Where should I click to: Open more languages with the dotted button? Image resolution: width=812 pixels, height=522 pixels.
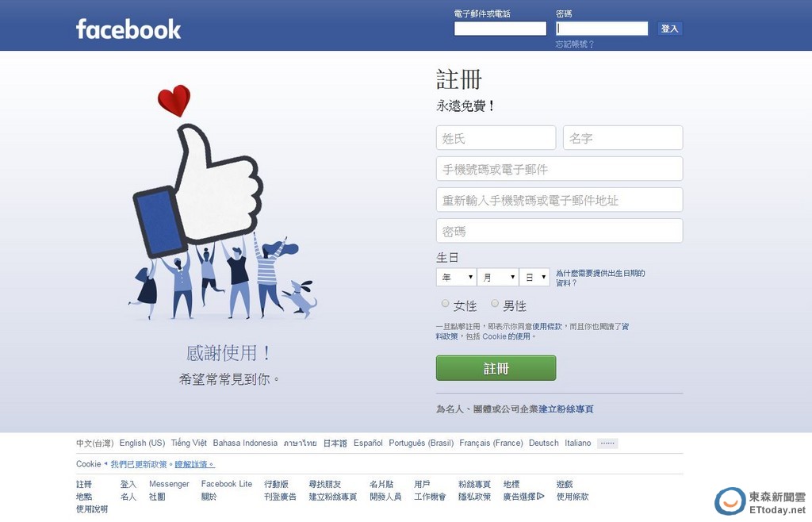point(607,443)
